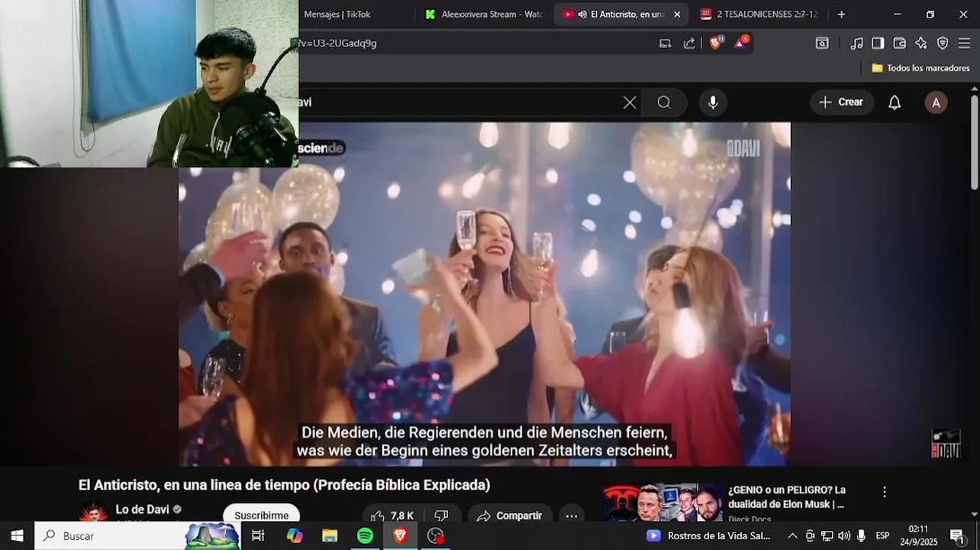Open Brave Shields lion icon
The image size is (980, 550).
716,43
